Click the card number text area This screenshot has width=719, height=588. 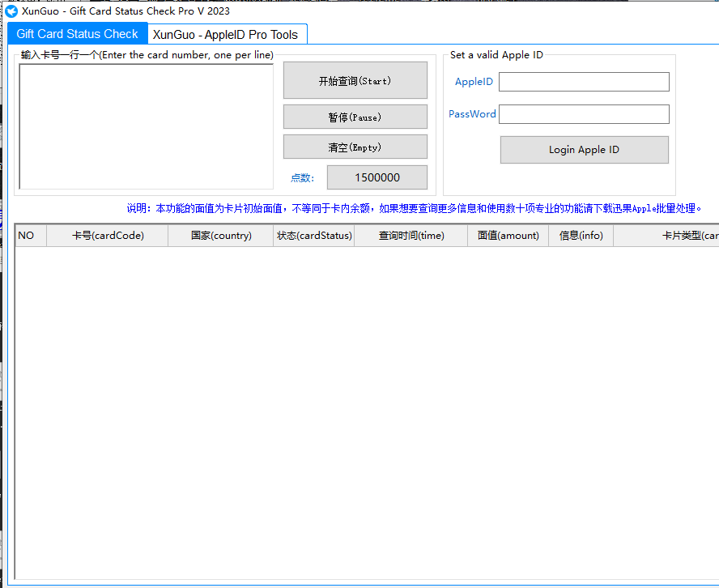[x=147, y=126]
